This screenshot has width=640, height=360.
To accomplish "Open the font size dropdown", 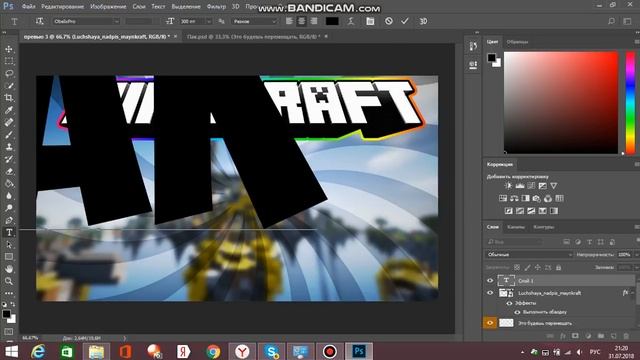I will [x=209, y=21].
